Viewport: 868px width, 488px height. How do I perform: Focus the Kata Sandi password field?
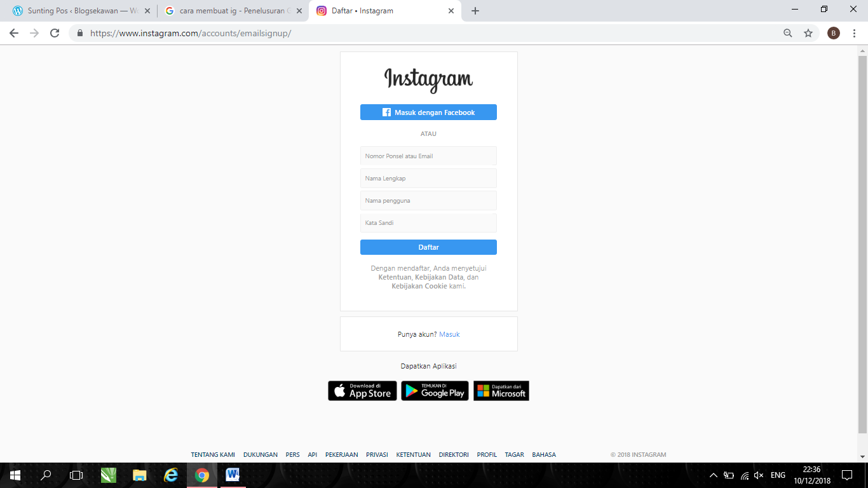click(428, 223)
